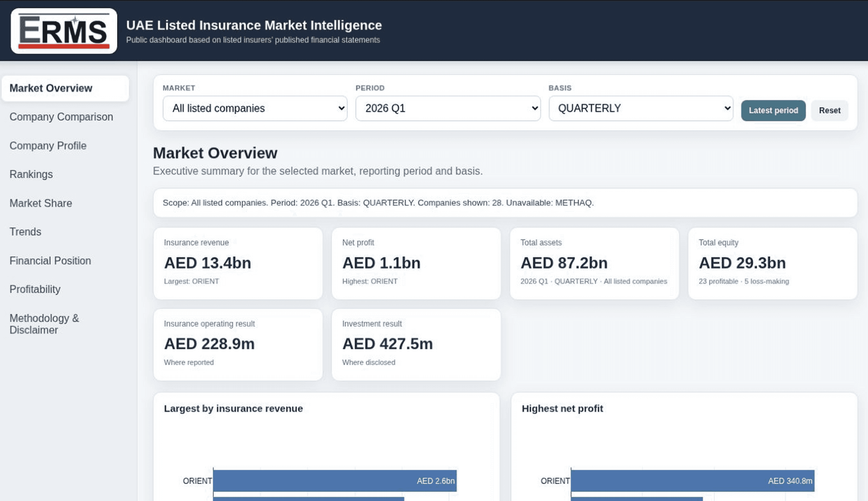Go to Company Comparison page
This screenshot has height=501, width=868.
click(x=61, y=117)
